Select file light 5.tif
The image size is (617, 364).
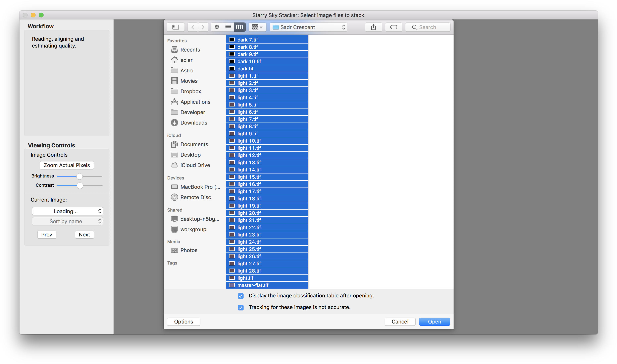tap(267, 105)
